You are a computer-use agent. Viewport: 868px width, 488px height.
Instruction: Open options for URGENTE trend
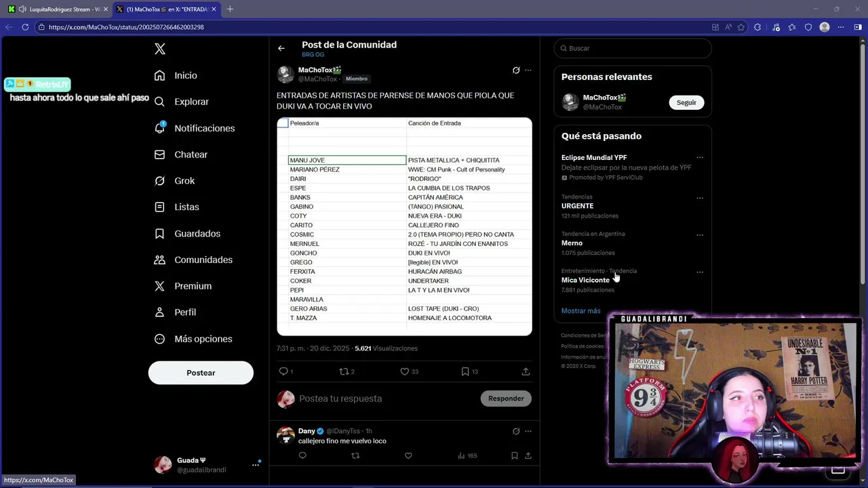coord(700,199)
